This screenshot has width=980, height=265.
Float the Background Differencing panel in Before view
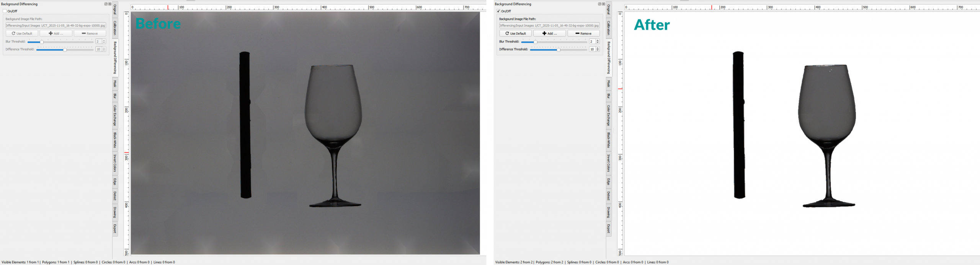pyautogui.click(x=106, y=4)
